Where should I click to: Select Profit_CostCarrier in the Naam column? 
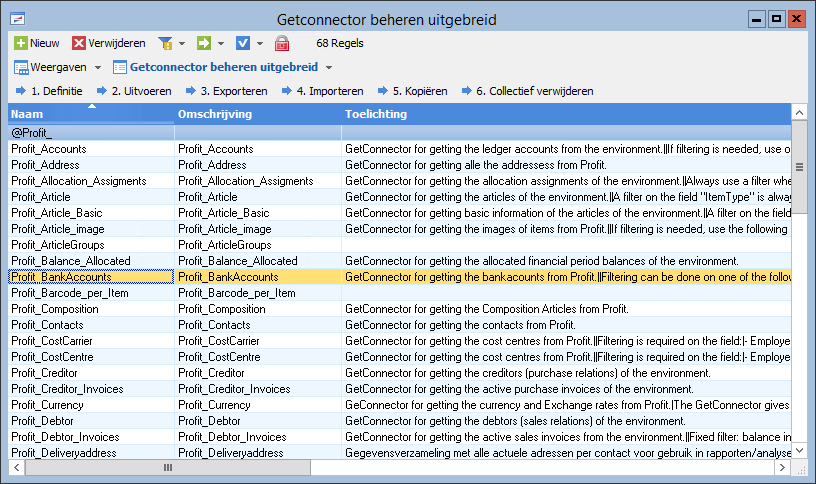52,341
